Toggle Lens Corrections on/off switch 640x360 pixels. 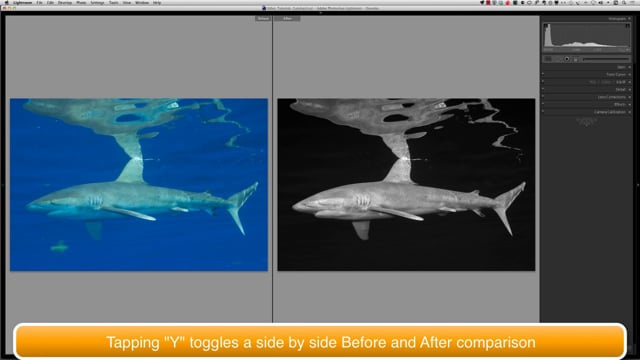coord(543,96)
